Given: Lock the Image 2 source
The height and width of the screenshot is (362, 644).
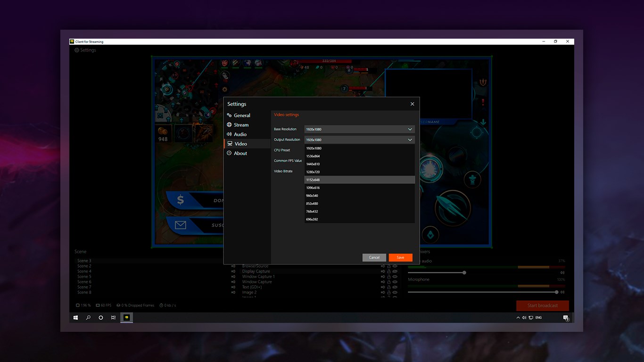Looking at the screenshot, I should pyautogui.click(x=389, y=292).
